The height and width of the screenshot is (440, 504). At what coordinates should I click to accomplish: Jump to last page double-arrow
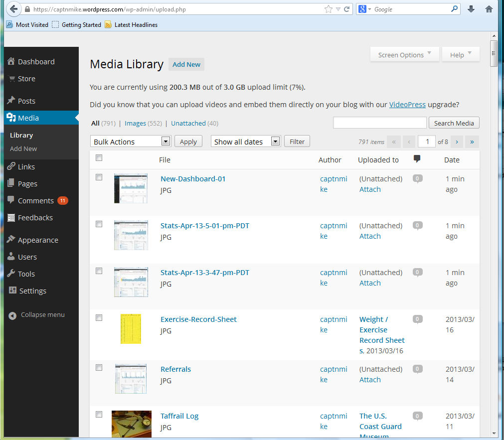tap(472, 142)
